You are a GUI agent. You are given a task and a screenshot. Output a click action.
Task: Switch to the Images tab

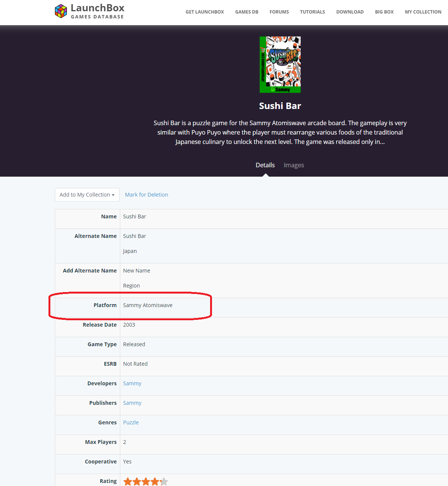pyautogui.click(x=294, y=165)
